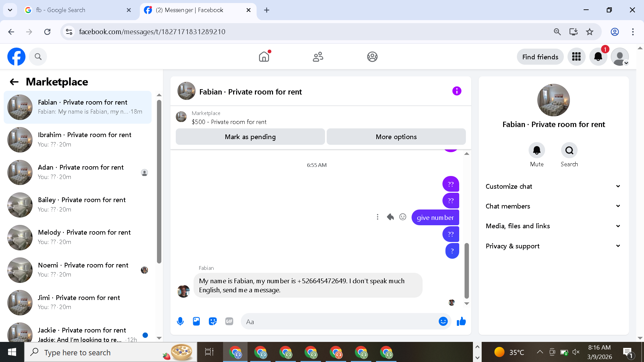Open the GIF picker icon
644x362 pixels.
coord(229,321)
